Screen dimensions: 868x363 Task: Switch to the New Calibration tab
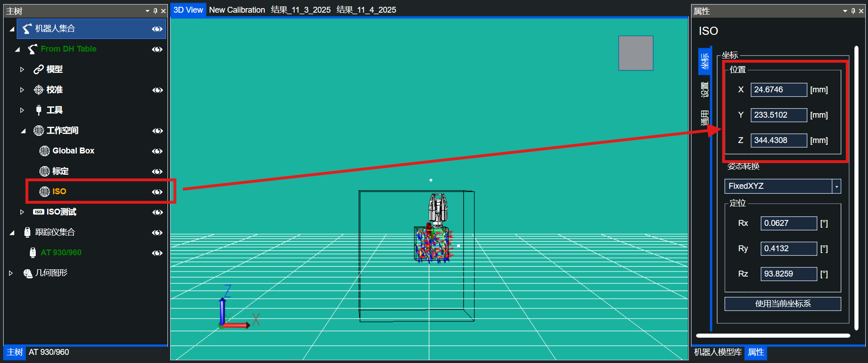pos(237,10)
